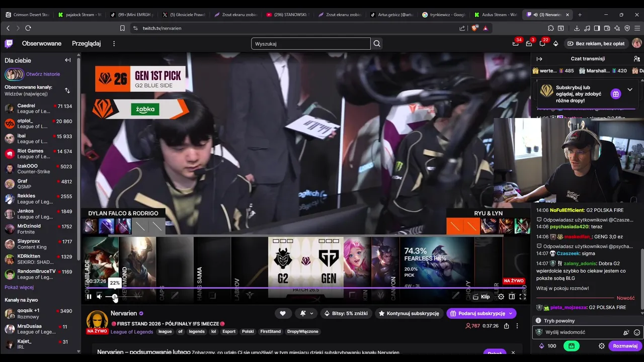
Task: Open the notification bell dropdown
Action: (306, 313)
